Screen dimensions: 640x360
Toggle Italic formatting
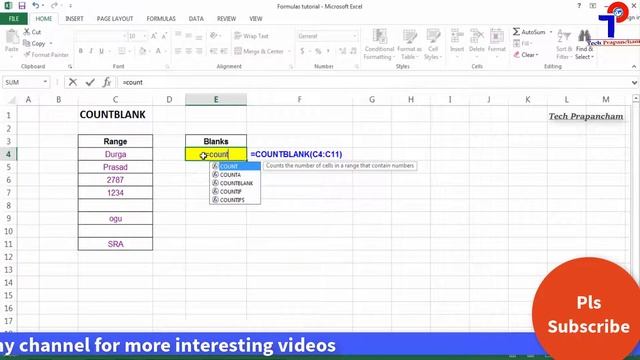[x=91, y=51]
